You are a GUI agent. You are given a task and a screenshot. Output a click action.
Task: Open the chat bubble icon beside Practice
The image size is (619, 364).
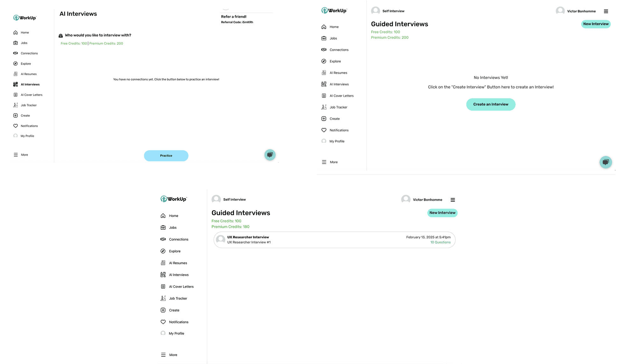(270, 155)
